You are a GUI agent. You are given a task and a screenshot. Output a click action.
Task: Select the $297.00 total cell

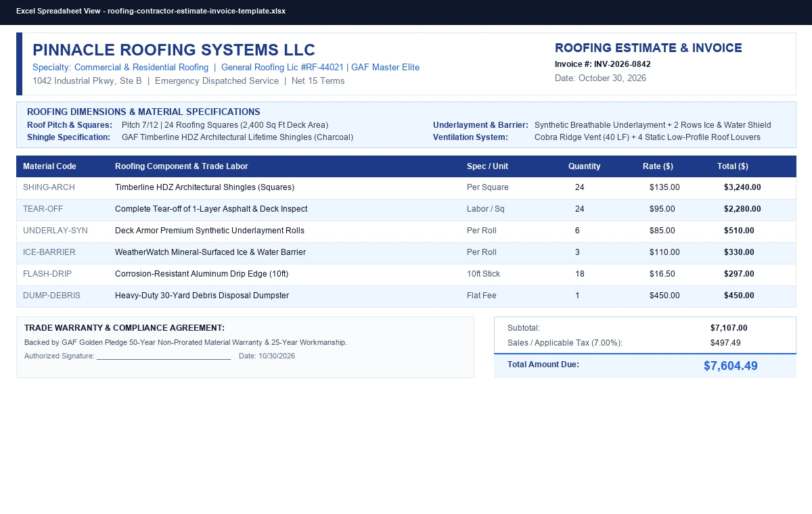click(739, 274)
